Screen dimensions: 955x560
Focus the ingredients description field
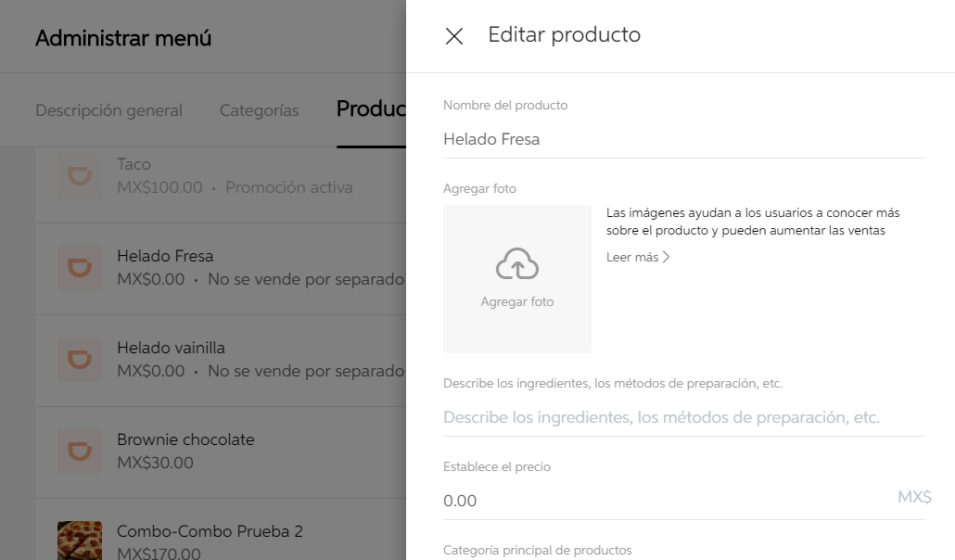click(684, 417)
